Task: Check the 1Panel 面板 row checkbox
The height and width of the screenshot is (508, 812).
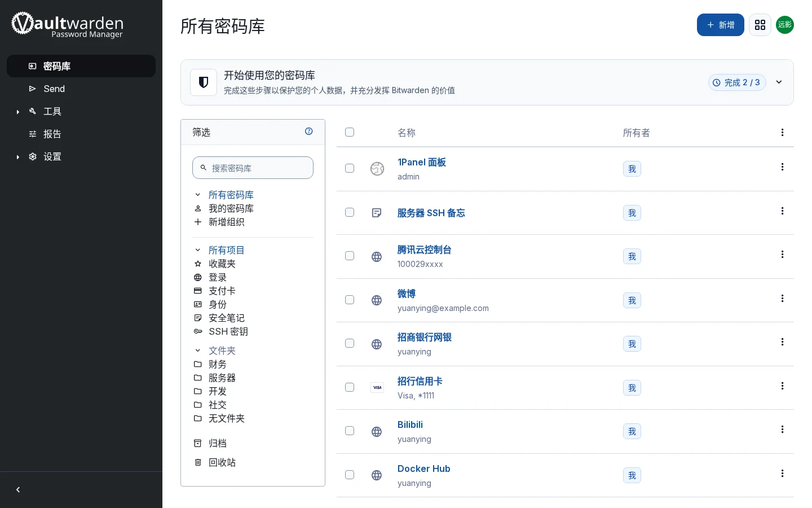Action: [x=350, y=168]
